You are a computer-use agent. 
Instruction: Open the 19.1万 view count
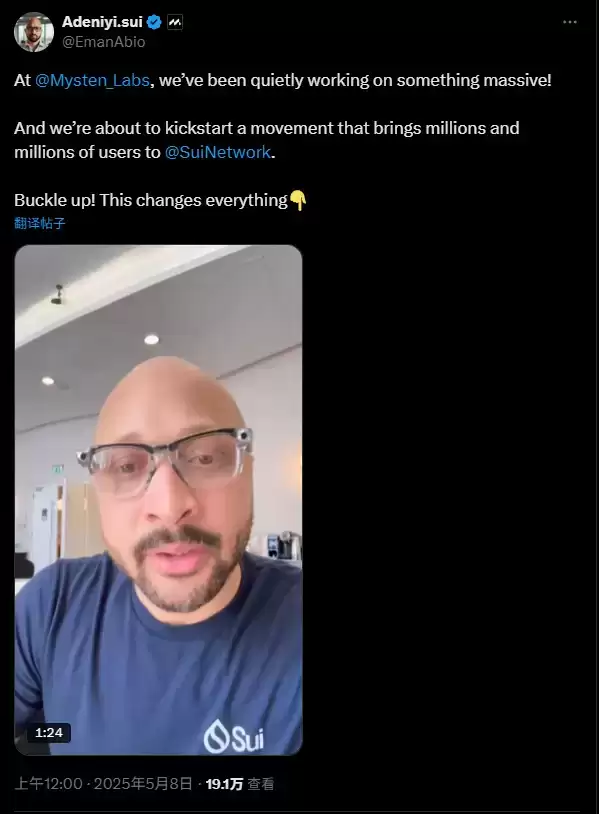224,784
